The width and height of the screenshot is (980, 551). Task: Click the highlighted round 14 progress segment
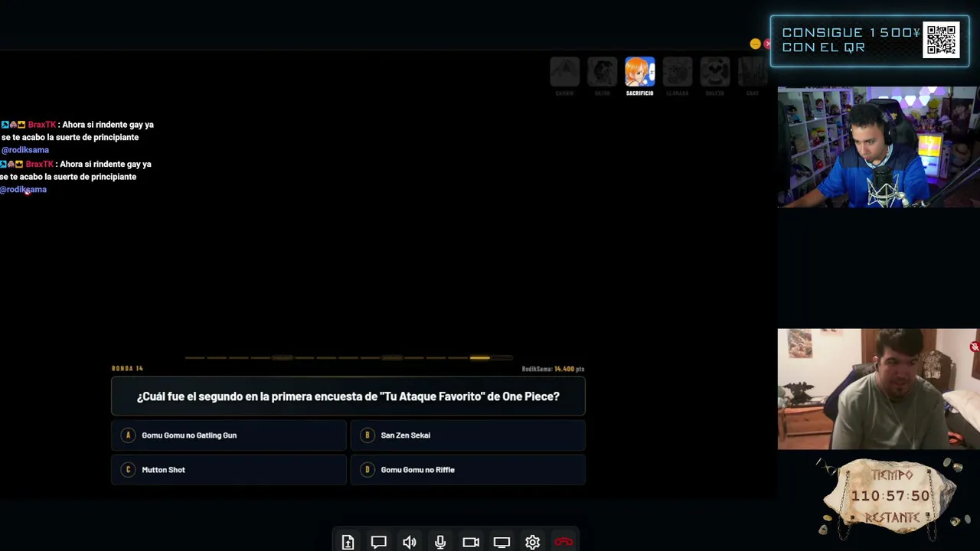(x=479, y=357)
